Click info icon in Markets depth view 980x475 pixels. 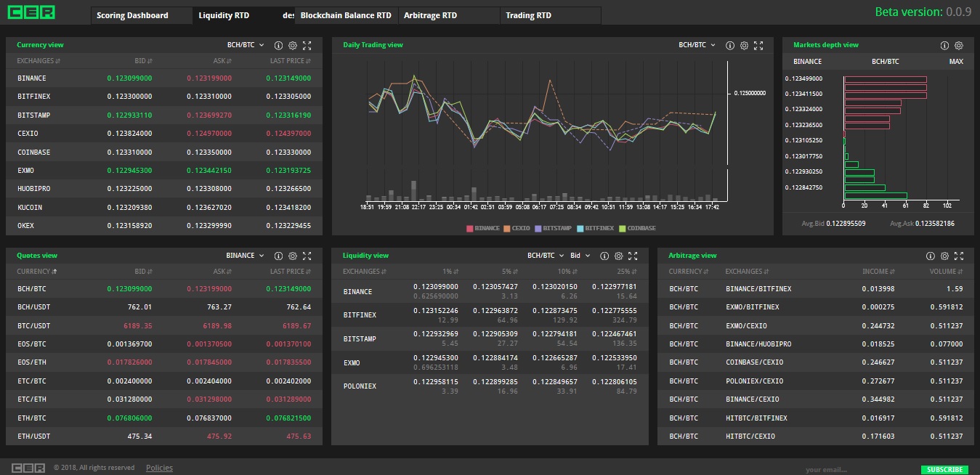[x=944, y=45]
